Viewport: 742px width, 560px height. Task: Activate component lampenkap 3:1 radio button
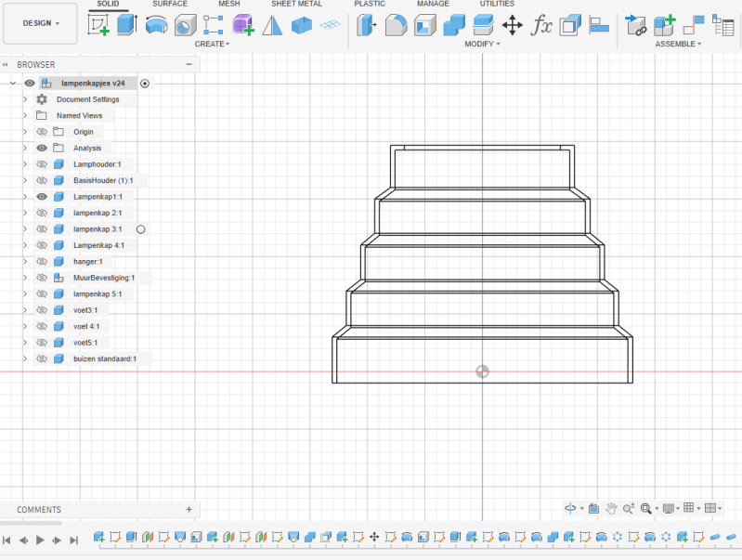(x=140, y=228)
